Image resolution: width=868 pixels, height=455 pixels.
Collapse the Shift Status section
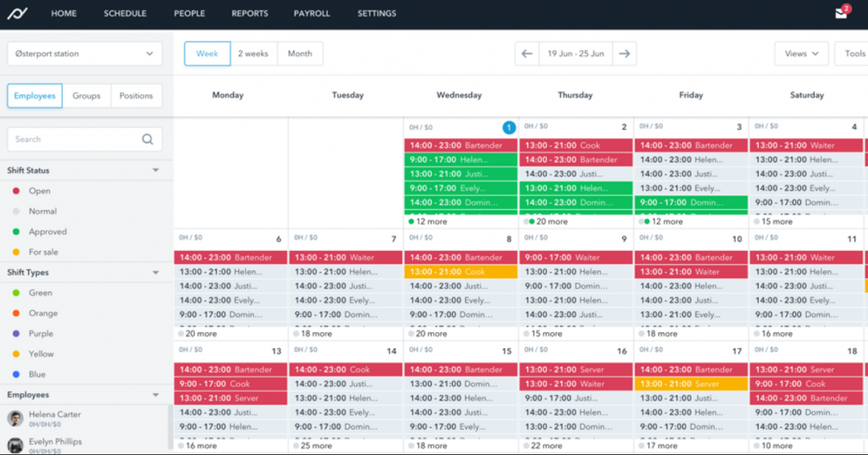coord(156,170)
